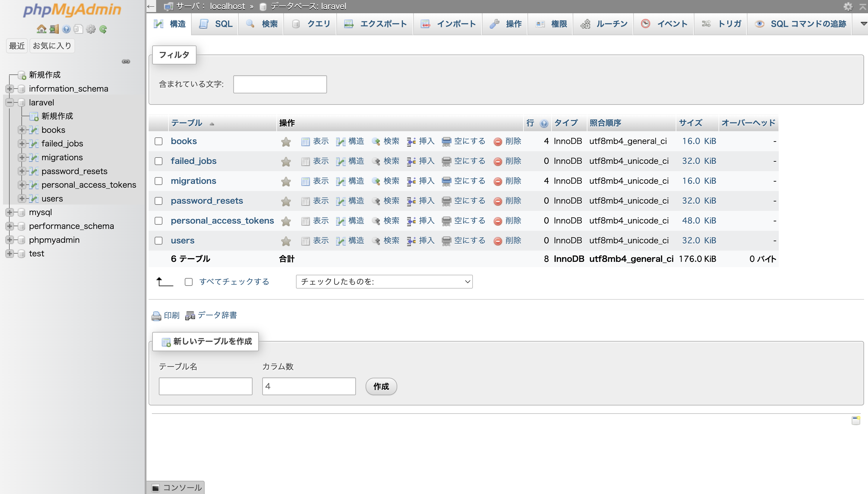This screenshot has width=868, height=494.
Task: Click the empty (空にする) icon for personal_access_tokens
Action: [x=446, y=221]
